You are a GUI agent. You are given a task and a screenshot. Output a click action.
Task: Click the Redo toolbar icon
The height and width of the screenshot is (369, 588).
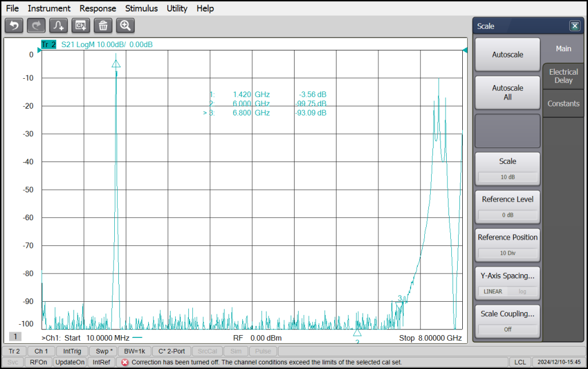click(x=36, y=25)
